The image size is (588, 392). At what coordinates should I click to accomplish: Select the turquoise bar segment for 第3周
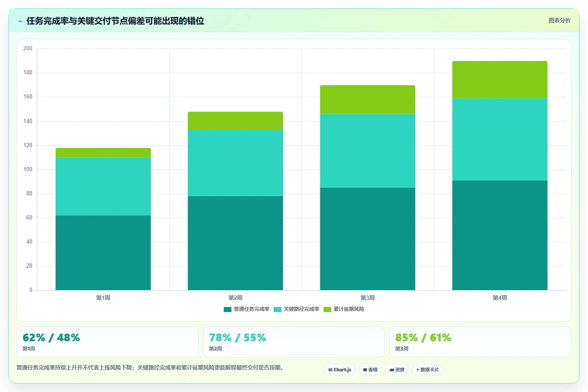tap(368, 151)
